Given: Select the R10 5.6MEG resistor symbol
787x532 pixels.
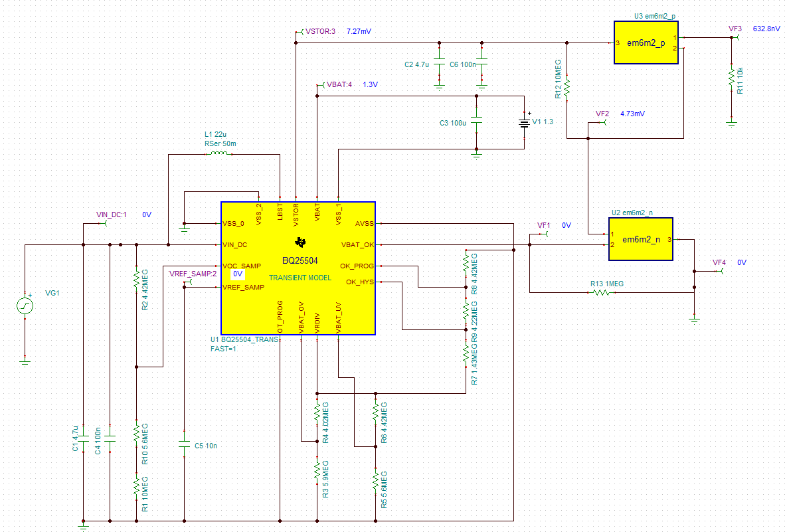Looking at the screenshot, I should click(137, 434).
